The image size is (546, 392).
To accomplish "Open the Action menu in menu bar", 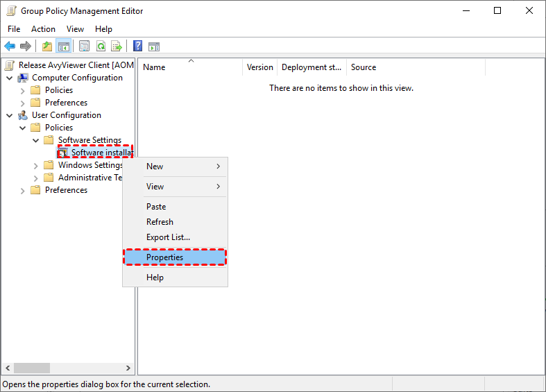I will [43, 29].
